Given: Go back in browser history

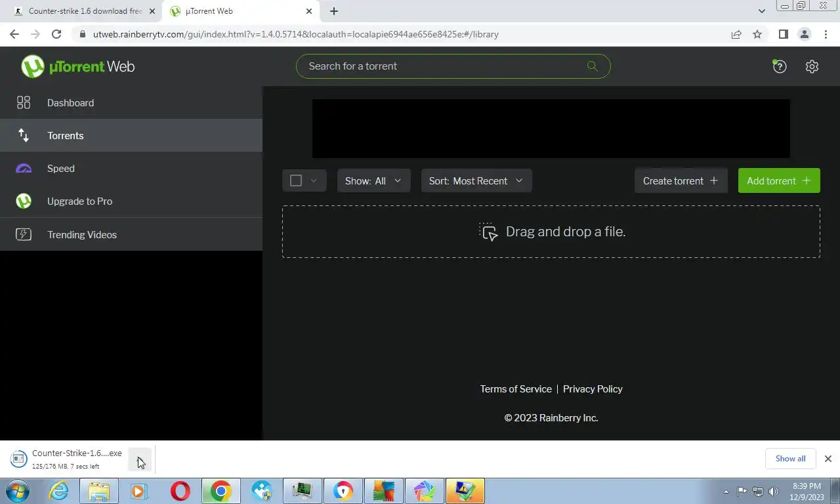Looking at the screenshot, I should (x=14, y=34).
